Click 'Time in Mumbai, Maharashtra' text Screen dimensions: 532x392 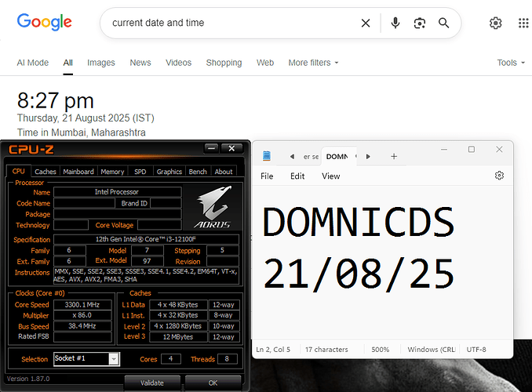click(x=82, y=132)
